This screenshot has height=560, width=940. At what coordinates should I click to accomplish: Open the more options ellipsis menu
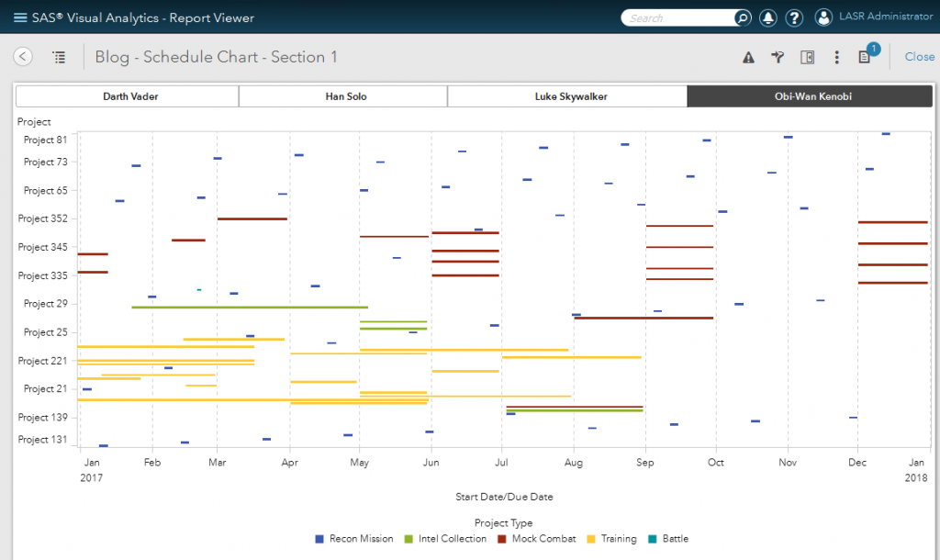point(837,56)
